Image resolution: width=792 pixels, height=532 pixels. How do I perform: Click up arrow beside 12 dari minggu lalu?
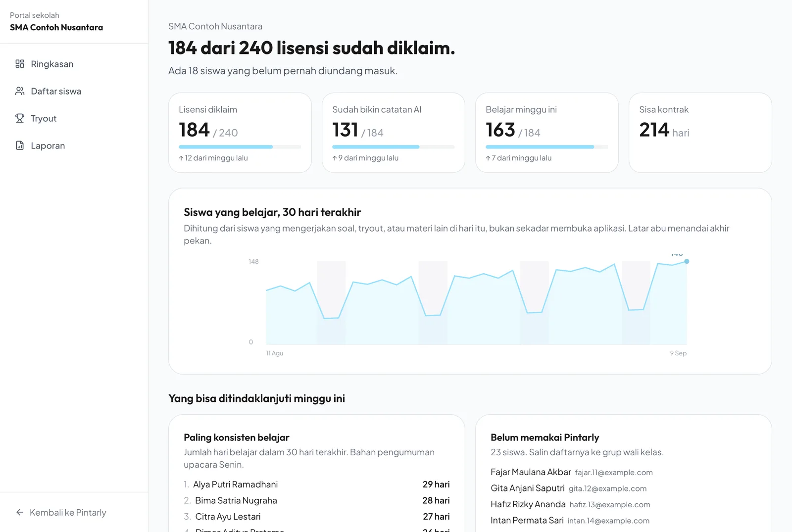[x=181, y=158]
